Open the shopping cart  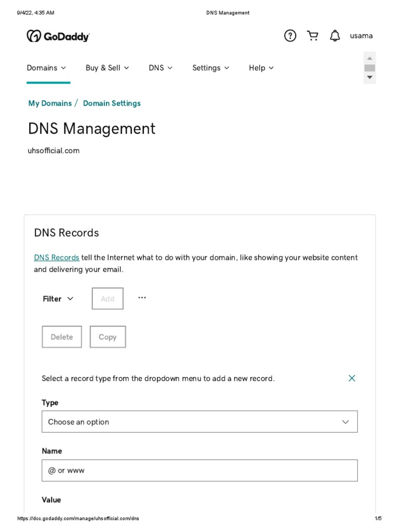point(313,36)
